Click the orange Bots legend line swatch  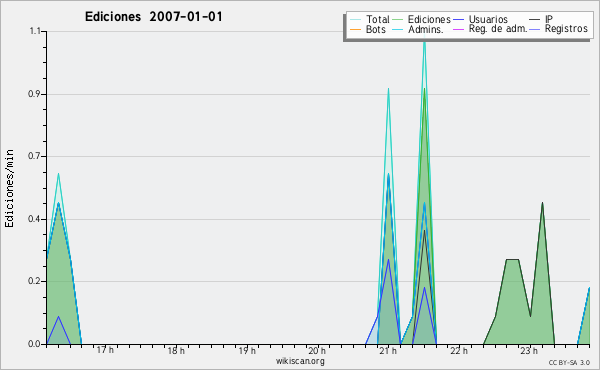pyautogui.click(x=355, y=29)
